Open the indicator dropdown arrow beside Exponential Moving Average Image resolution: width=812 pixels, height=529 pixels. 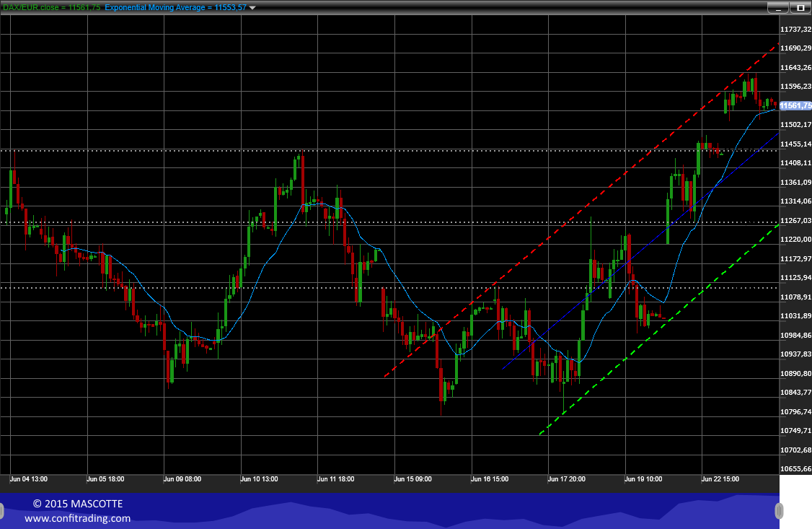[252, 8]
